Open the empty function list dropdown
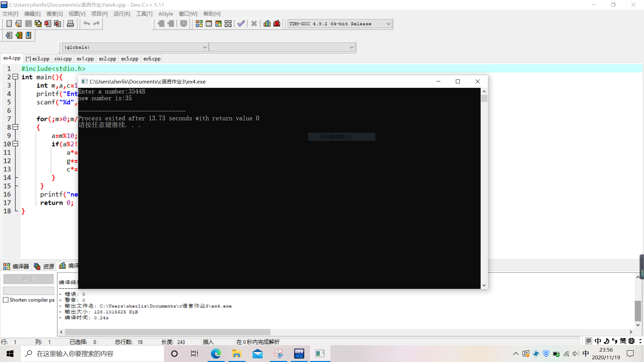Screen dimensions: 644x362 click(x=351, y=47)
